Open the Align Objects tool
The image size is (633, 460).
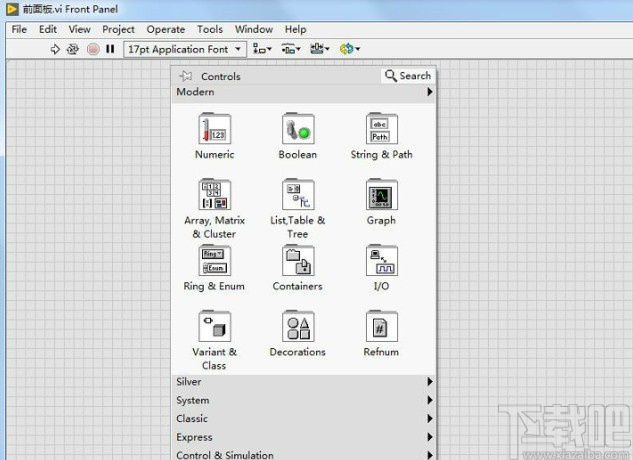click(x=262, y=49)
